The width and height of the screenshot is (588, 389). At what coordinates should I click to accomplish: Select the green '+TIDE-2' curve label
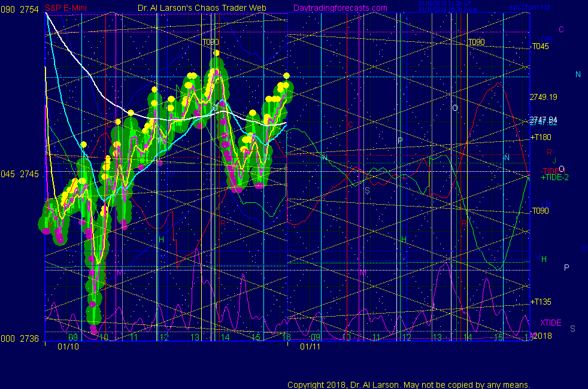[x=554, y=178]
